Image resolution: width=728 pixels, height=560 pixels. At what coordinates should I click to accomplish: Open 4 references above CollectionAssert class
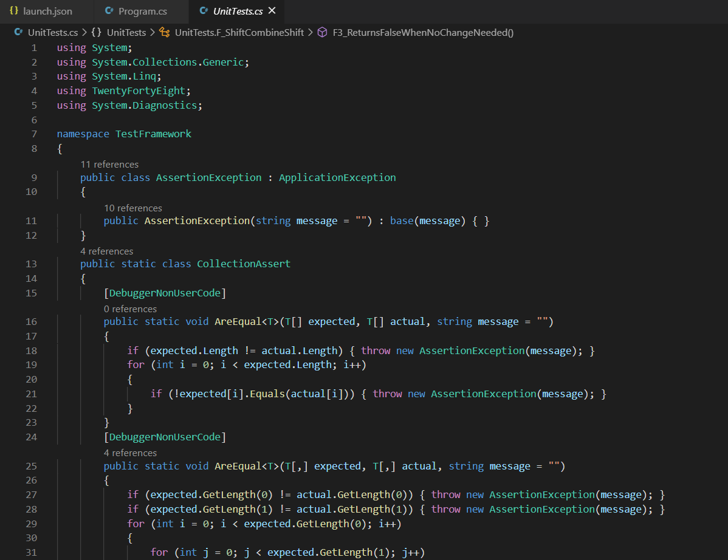pyautogui.click(x=107, y=251)
